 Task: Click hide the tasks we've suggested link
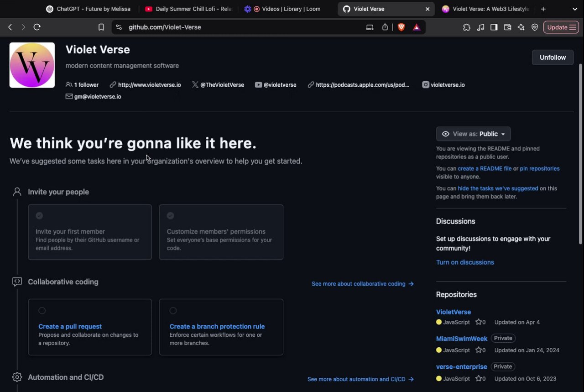(498, 188)
